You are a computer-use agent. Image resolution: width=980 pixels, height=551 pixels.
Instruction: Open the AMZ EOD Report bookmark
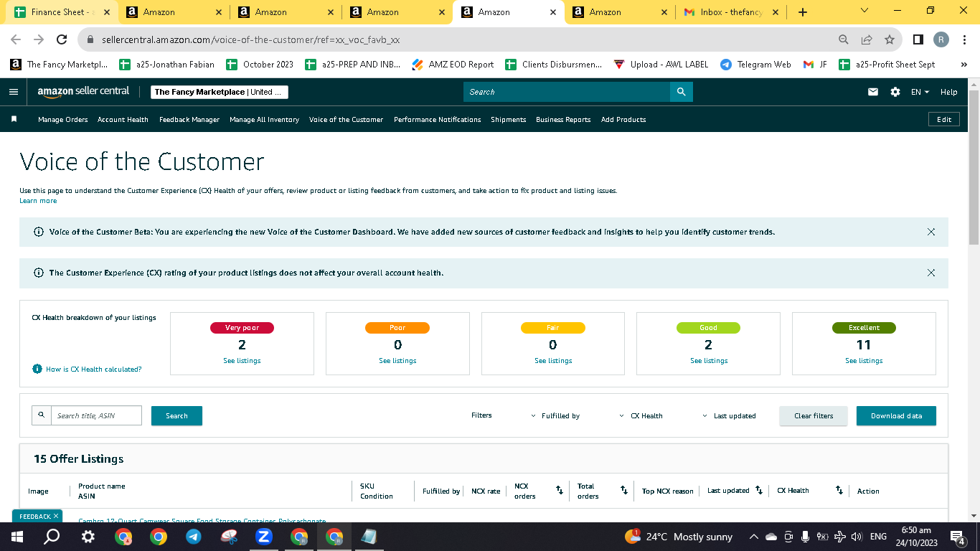453,65
